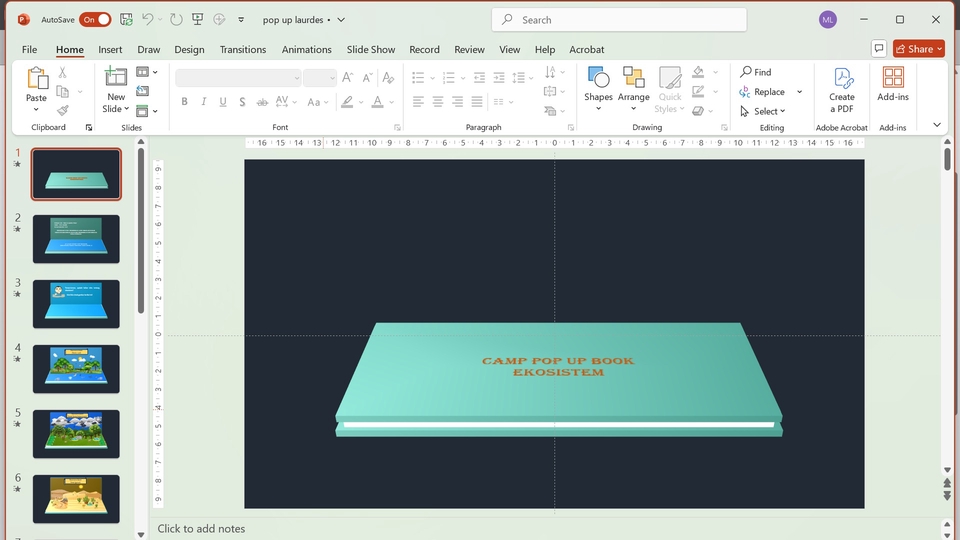The image size is (960, 540).
Task: Select the book title text on slide
Action: pos(558,366)
